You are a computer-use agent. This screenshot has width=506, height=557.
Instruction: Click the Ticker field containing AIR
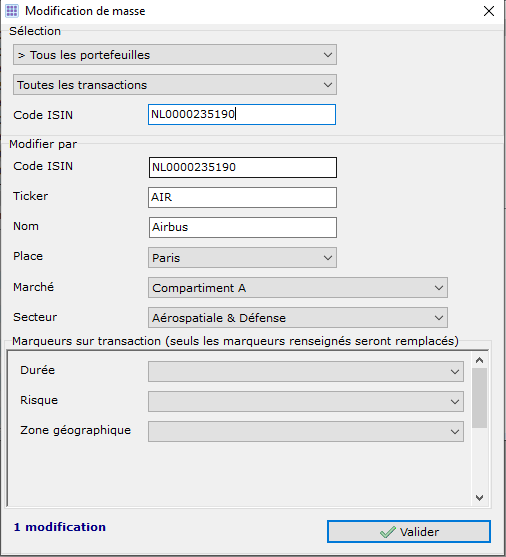point(242,198)
